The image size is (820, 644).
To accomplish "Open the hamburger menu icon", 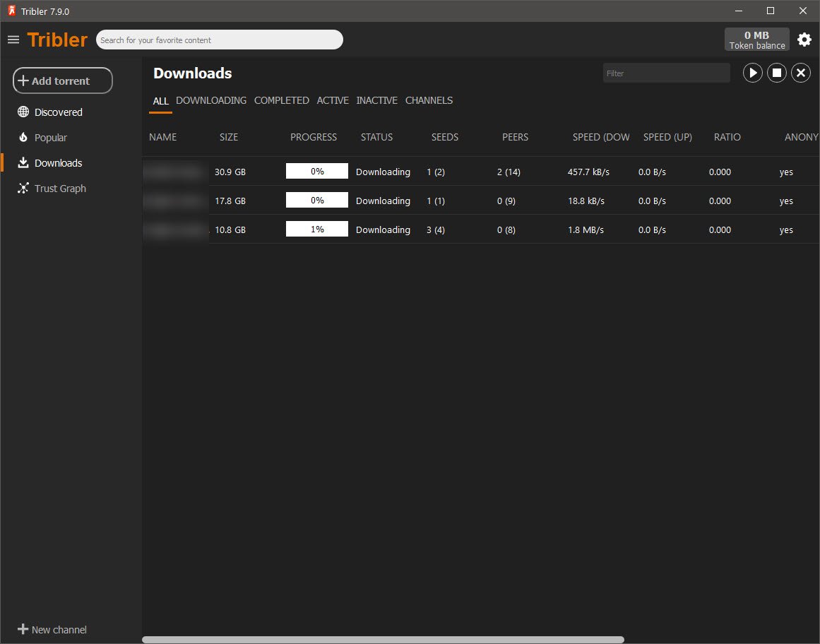I will pos(13,40).
